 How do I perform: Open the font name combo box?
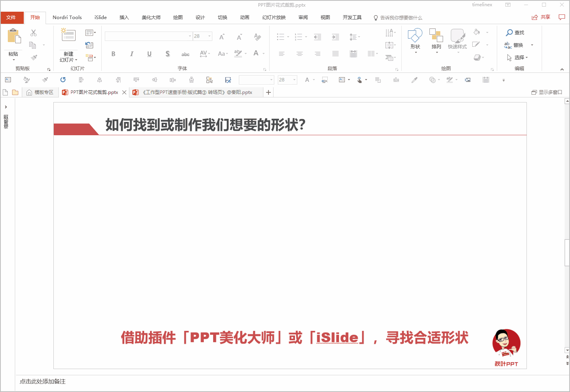148,36
